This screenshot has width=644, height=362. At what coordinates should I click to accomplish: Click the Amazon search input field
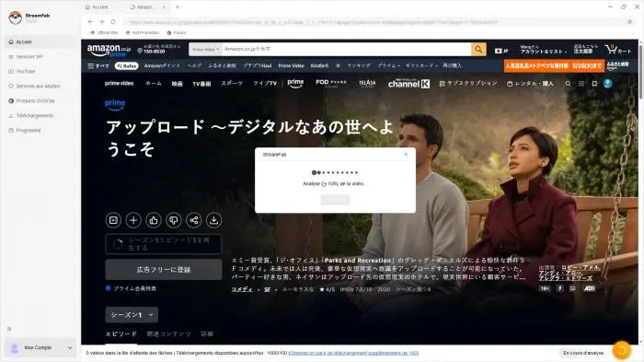[346, 50]
